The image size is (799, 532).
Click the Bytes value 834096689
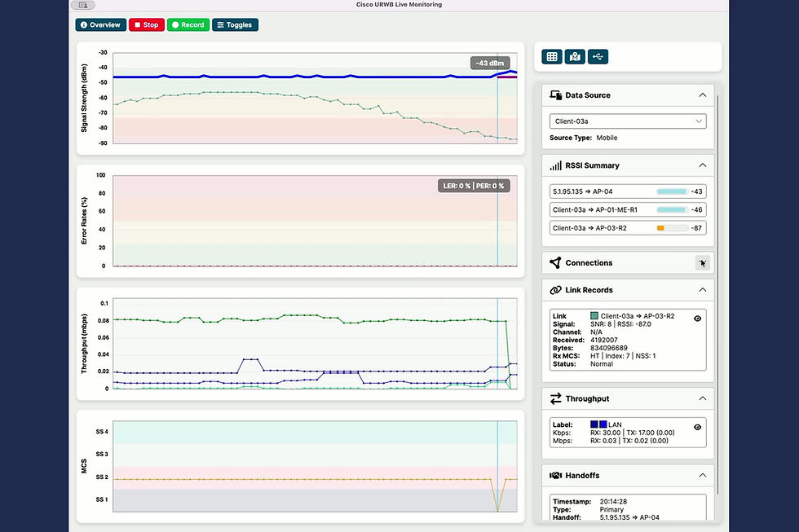click(x=609, y=348)
